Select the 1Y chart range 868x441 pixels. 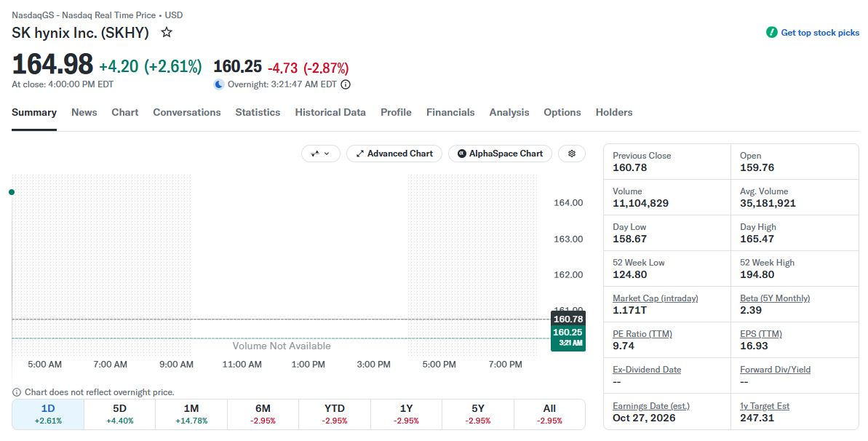coord(406,414)
